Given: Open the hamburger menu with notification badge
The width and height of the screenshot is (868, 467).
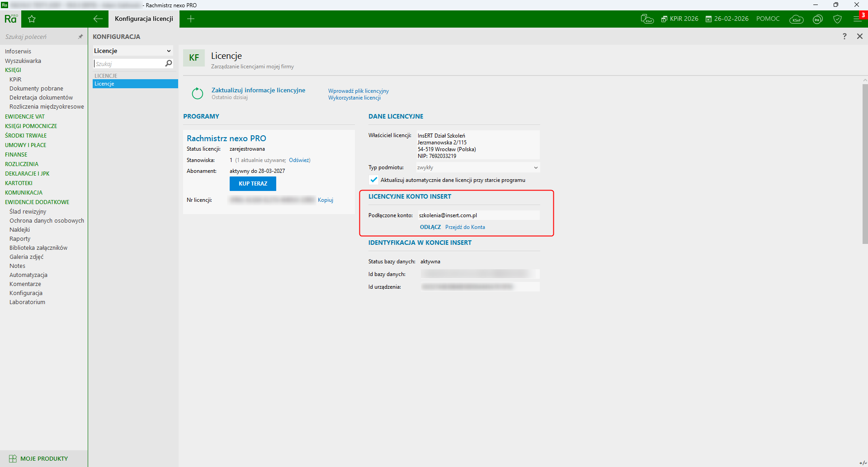Looking at the screenshot, I should click(857, 19).
